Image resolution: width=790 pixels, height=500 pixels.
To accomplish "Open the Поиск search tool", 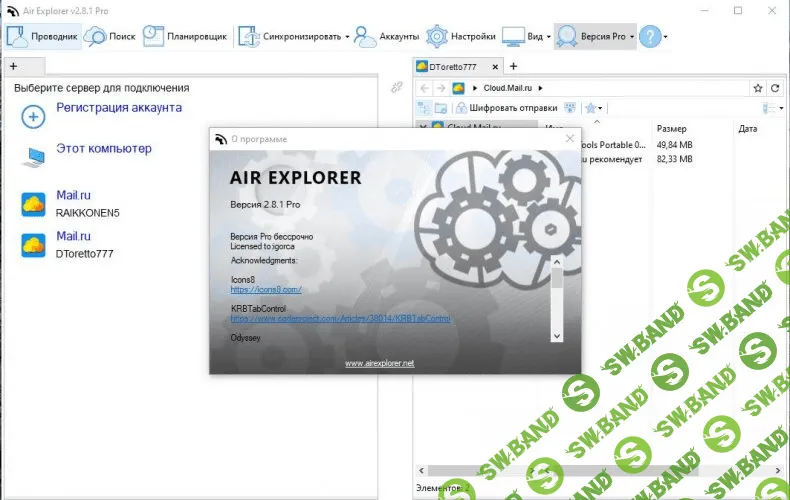I will [110, 36].
